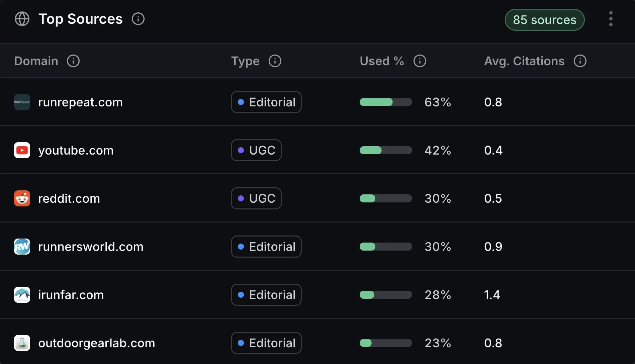Click the 63% usage progress bar
This screenshot has height=364, width=635.
click(385, 102)
